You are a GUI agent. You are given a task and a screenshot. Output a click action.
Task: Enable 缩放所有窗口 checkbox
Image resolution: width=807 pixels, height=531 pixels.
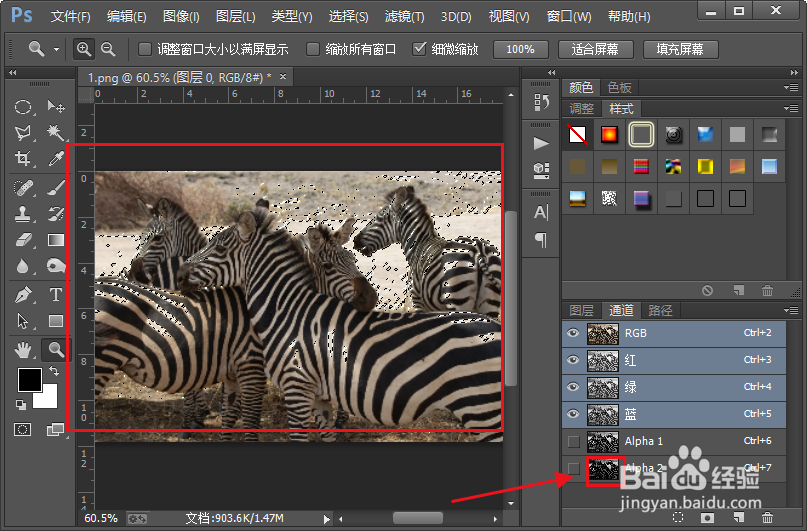tap(313, 49)
